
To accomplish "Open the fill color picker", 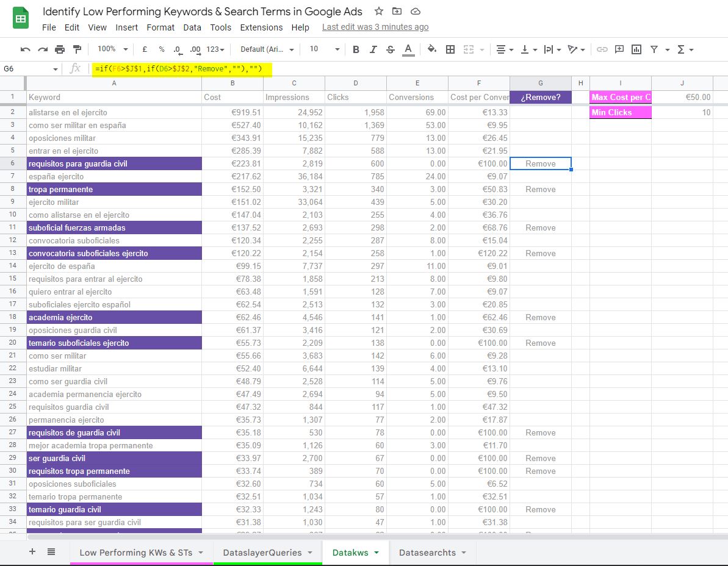I will click(x=432, y=49).
